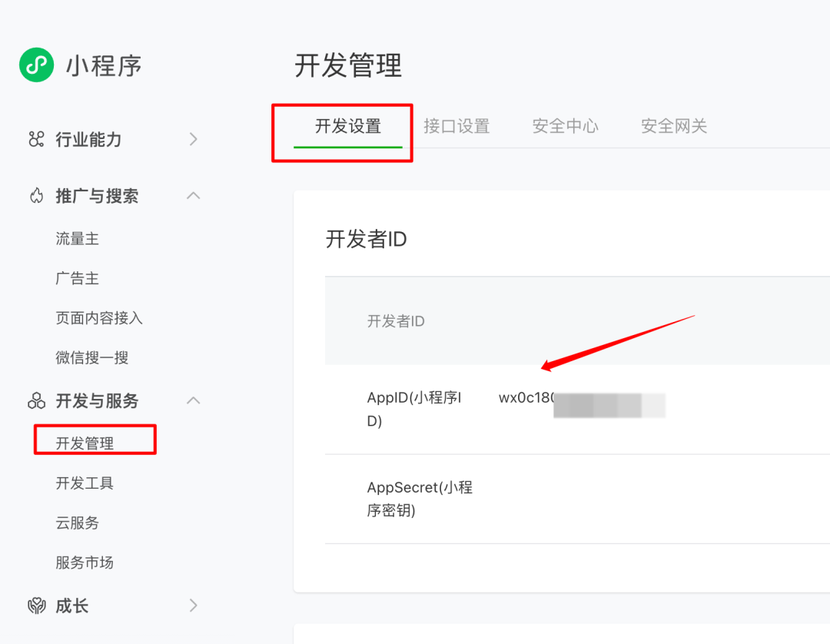Open 云服务 in the sidebar
This screenshot has height=644, width=830.
pyautogui.click(x=78, y=523)
